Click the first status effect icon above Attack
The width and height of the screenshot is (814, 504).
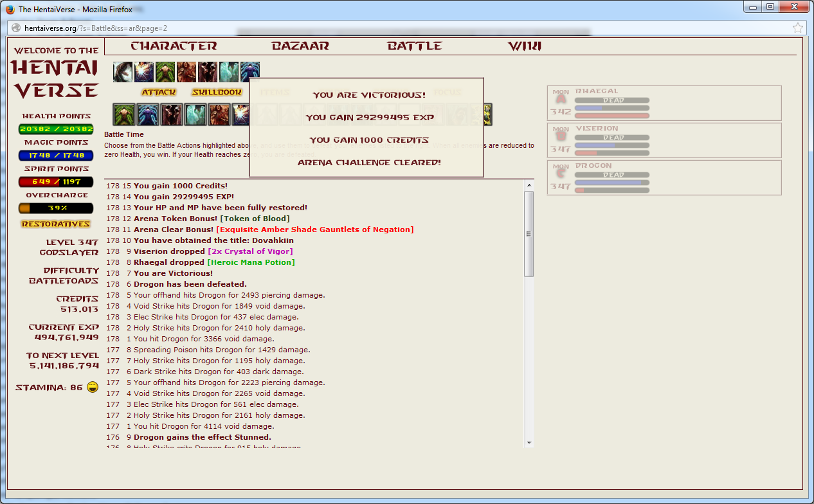[123, 71]
